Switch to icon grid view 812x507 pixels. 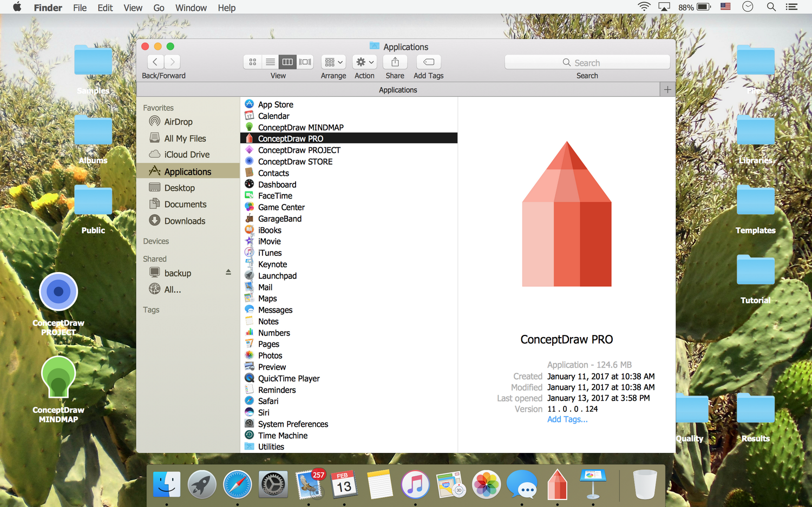(252, 62)
